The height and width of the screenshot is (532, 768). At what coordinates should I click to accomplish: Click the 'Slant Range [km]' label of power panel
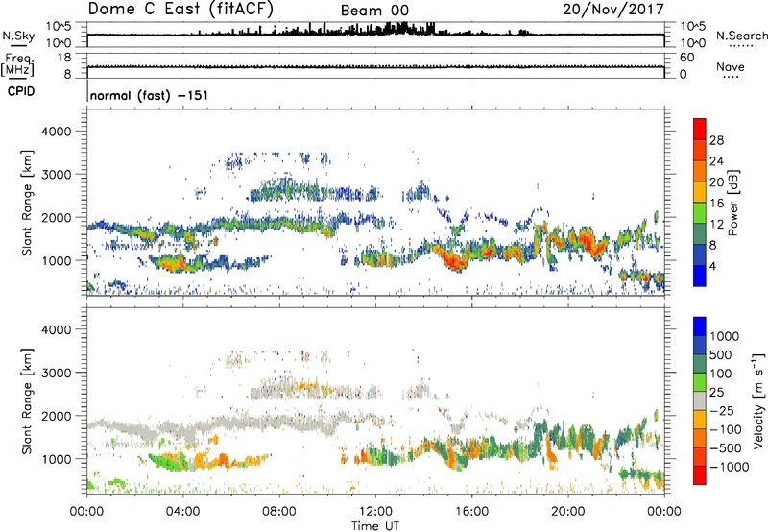pyautogui.click(x=27, y=203)
